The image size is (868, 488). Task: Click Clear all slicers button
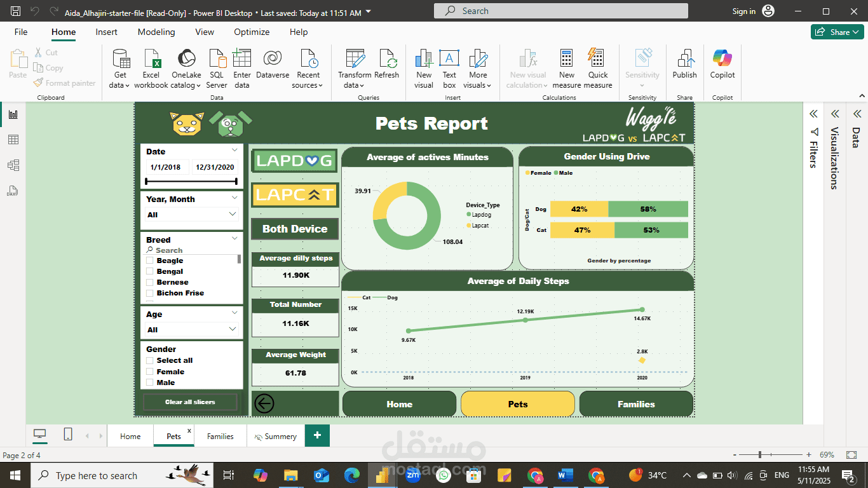(190, 402)
